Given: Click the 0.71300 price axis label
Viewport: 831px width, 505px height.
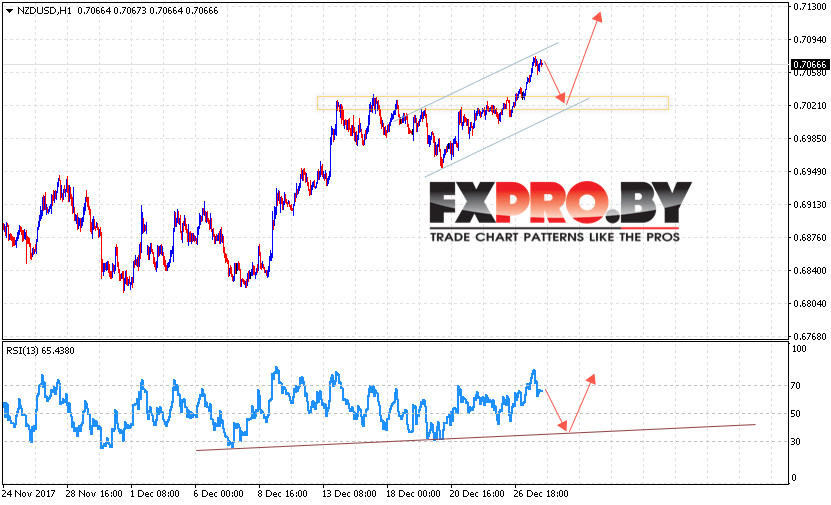Looking at the screenshot, I should [x=810, y=6].
